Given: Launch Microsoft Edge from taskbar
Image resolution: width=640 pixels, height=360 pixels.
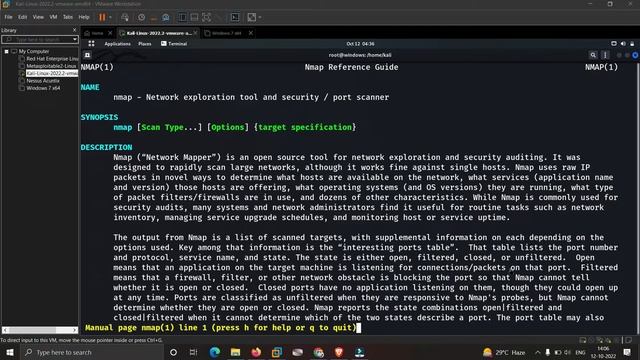Looking at the screenshot, I should (215, 352).
